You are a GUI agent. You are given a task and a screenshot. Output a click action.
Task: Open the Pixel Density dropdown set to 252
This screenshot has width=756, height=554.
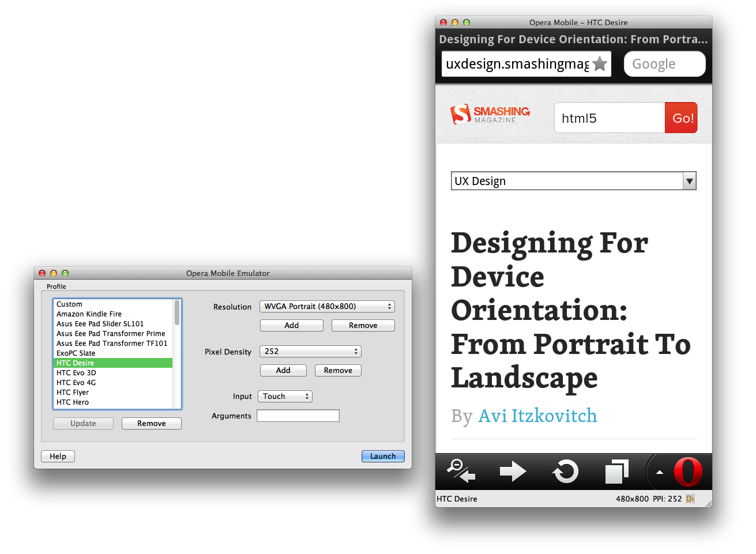click(x=310, y=351)
